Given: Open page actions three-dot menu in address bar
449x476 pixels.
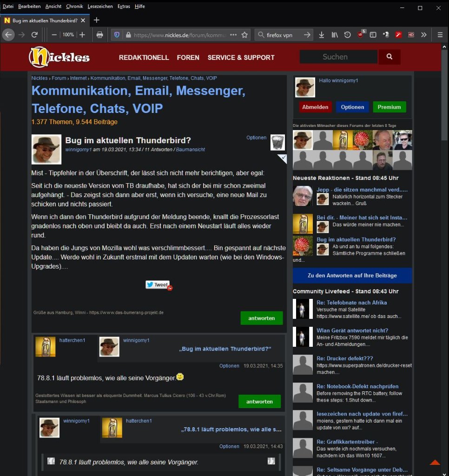Looking at the screenshot, I should 233,35.
